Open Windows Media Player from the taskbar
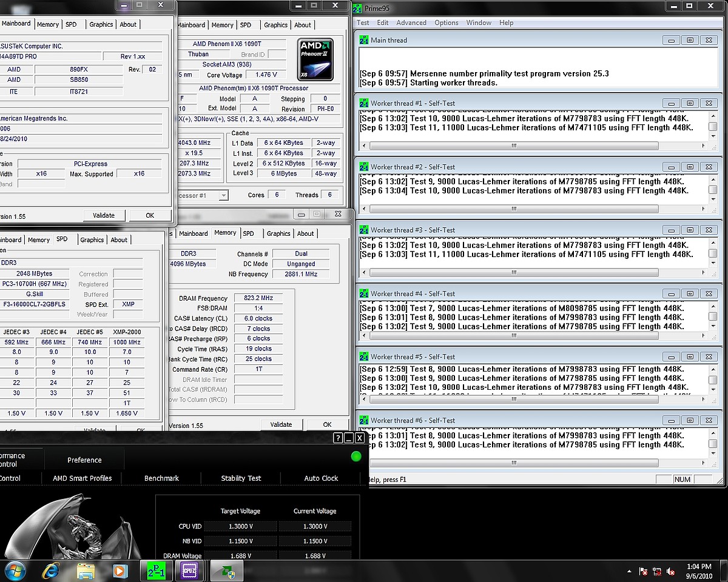The height and width of the screenshot is (582, 728). click(x=120, y=570)
